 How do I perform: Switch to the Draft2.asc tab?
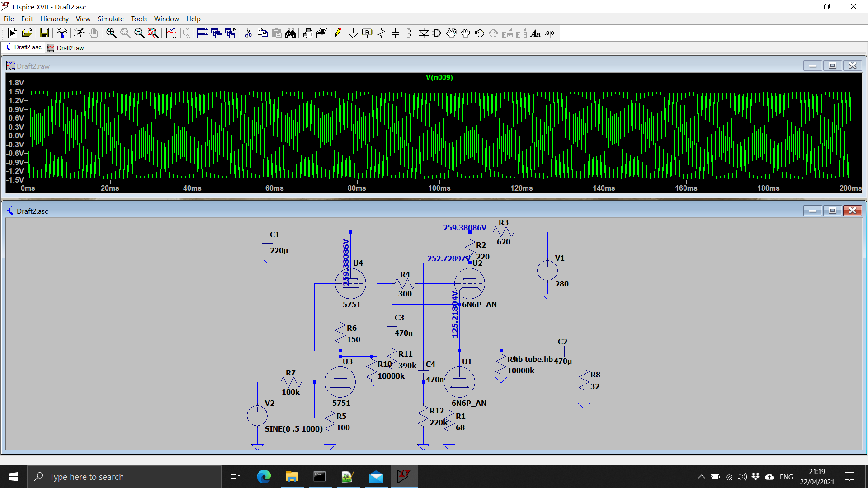(x=24, y=47)
